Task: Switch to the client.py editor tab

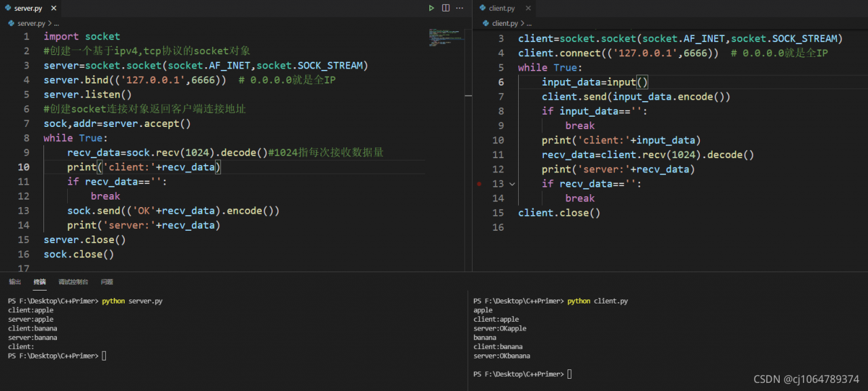Action: point(502,8)
